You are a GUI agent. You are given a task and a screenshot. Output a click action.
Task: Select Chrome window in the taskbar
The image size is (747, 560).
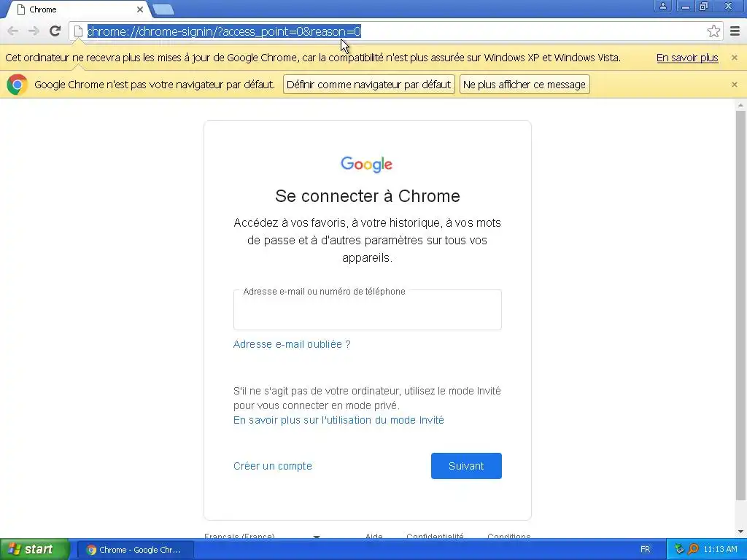coord(135,550)
